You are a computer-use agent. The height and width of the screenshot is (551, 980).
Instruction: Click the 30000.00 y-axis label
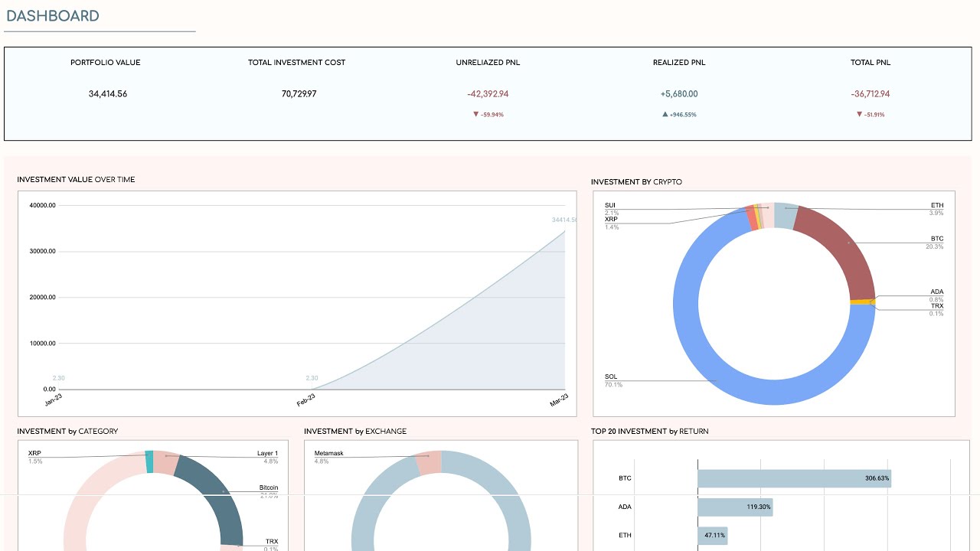click(x=42, y=251)
